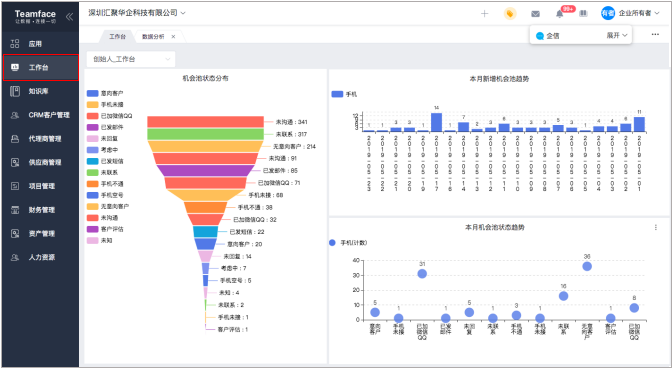Toggle 意向客户 legend in funnel chart
The height and width of the screenshot is (368, 672).
click(105, 93)
